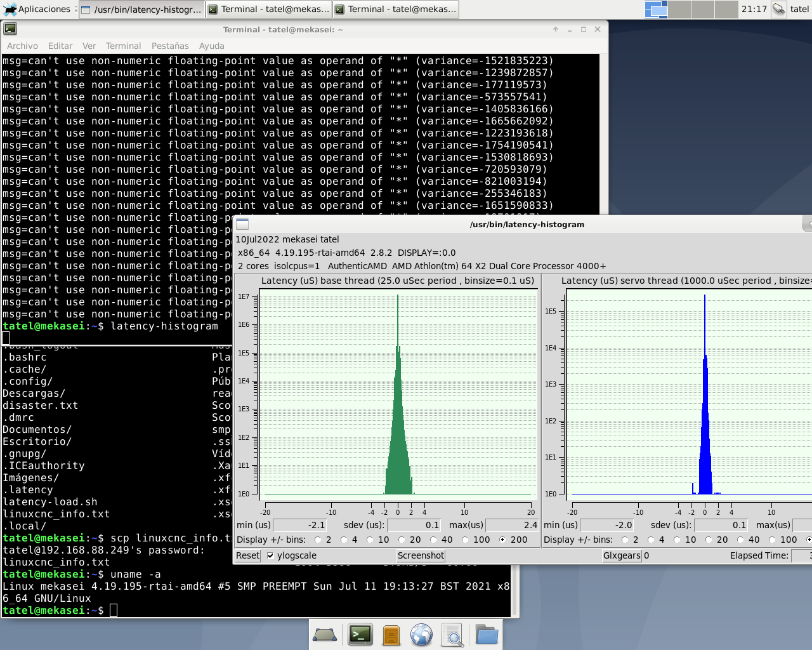This screenshot has height=650, width=812.
Task: Click the Glxgears button
Action: point(622,556)
